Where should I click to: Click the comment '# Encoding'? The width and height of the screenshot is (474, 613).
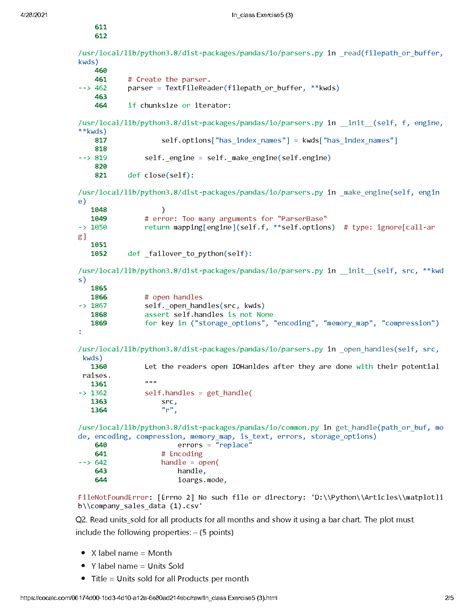182,453
